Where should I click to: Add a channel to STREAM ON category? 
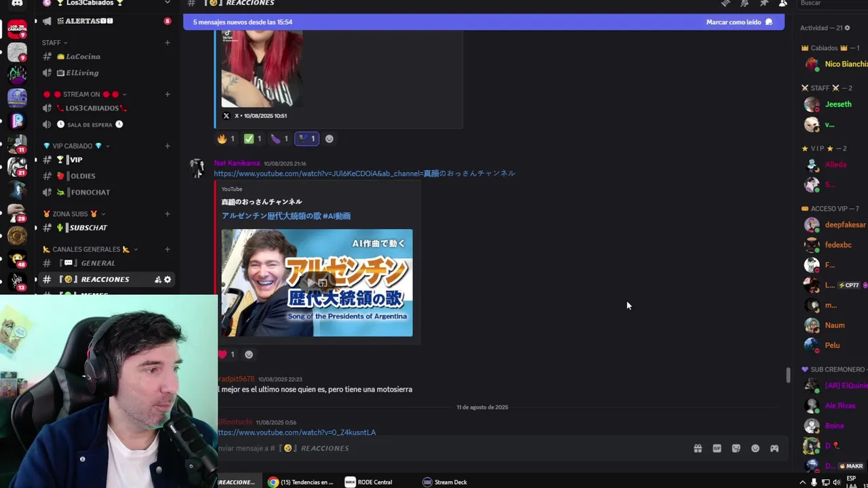point(167,94)
